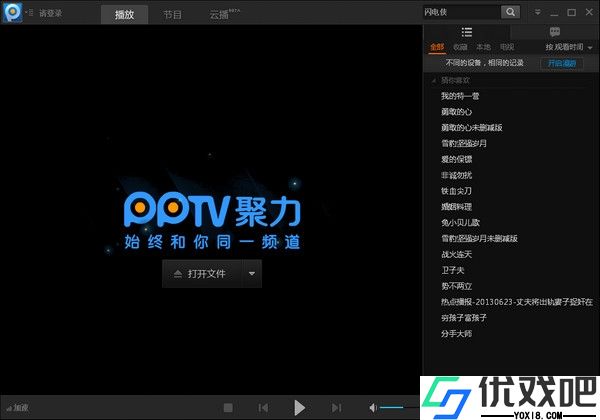Click the blue 开启漫游 button

click(562, 63)
